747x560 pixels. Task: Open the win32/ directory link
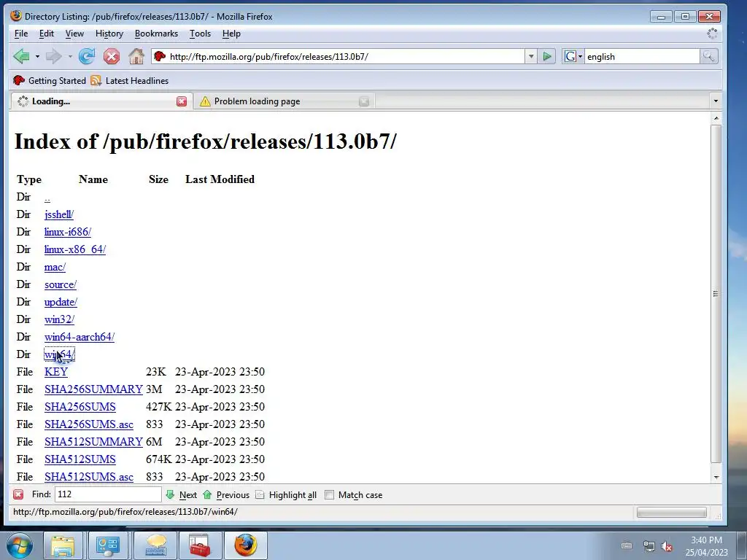pos(59,319)
